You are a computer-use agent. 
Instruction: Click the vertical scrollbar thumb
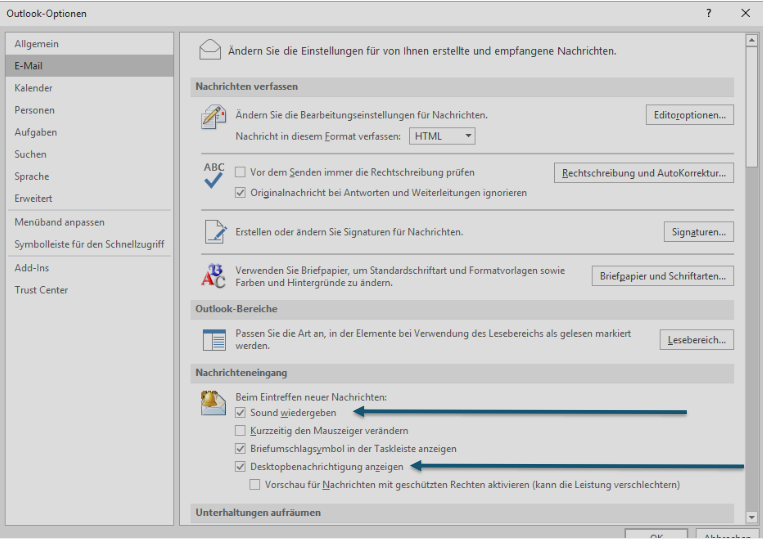[x=751, y=107]
